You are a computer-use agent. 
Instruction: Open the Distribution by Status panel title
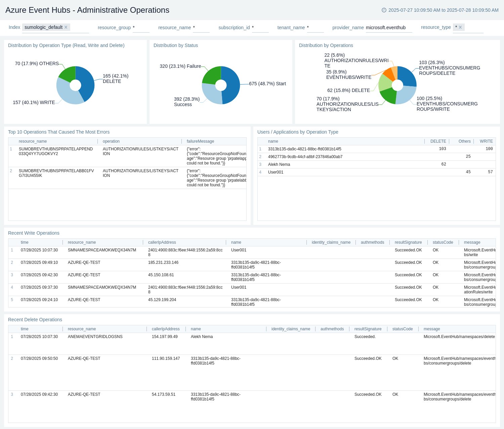tap(176, 45)
